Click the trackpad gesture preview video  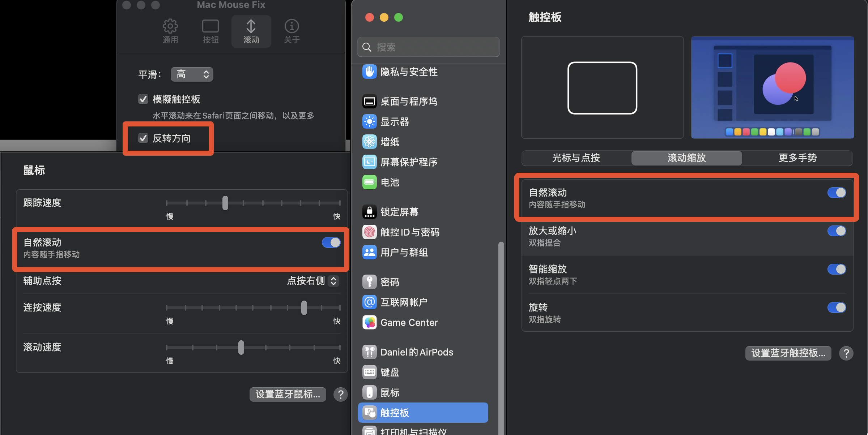coord(772,87)
